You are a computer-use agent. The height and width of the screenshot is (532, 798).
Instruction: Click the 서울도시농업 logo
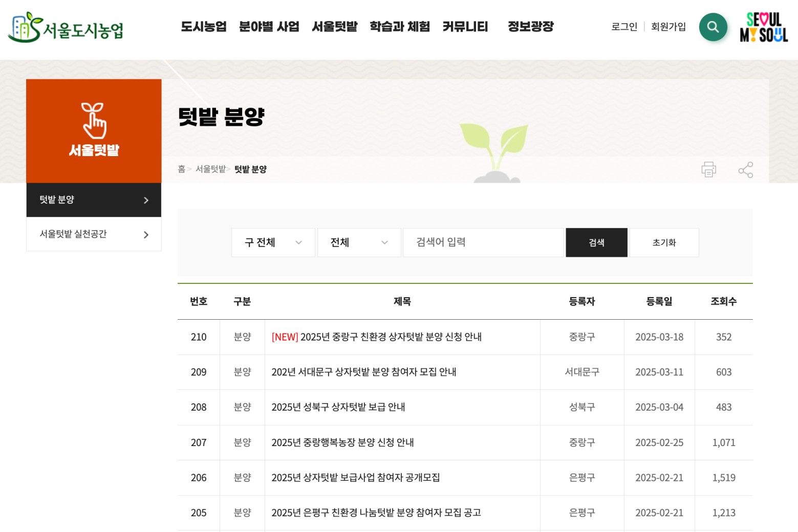pyautogui.click(x=66, y=27)
